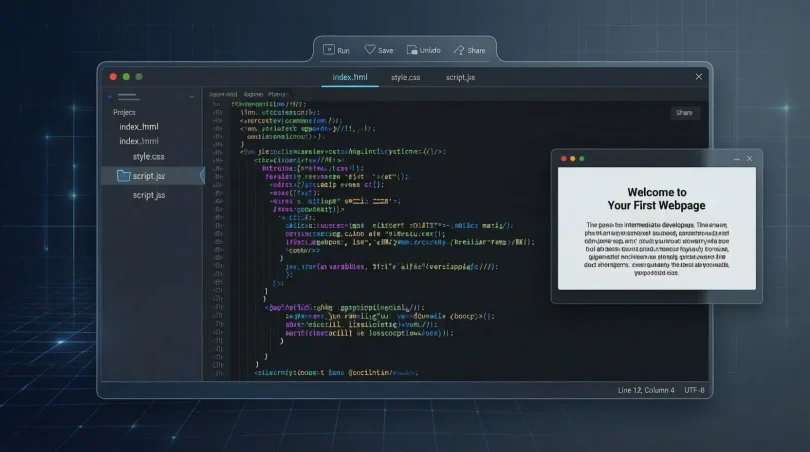Click the Share icon in the top toolbar
This screenshot has height=452, width=810.
459,50
